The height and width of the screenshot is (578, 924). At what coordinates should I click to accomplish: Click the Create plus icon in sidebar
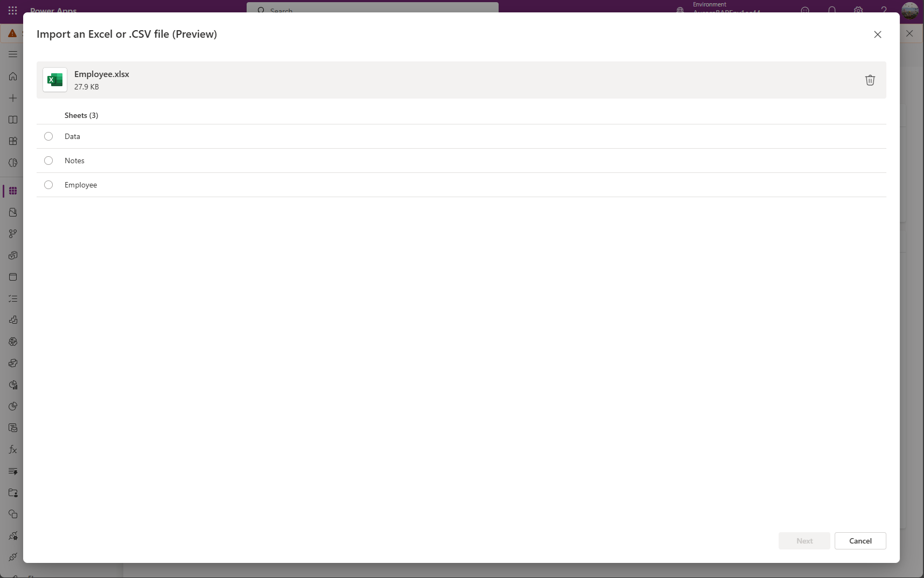coord(12,98)
